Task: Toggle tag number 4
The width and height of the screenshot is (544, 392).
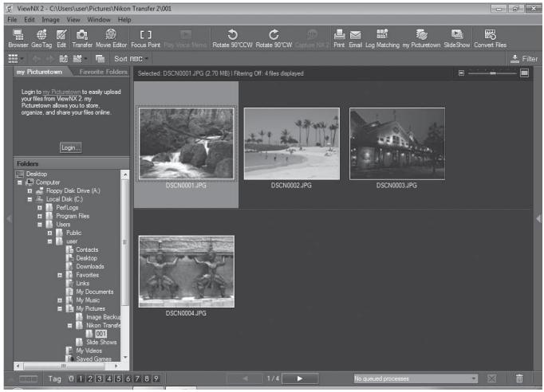Action: [109, 378]
